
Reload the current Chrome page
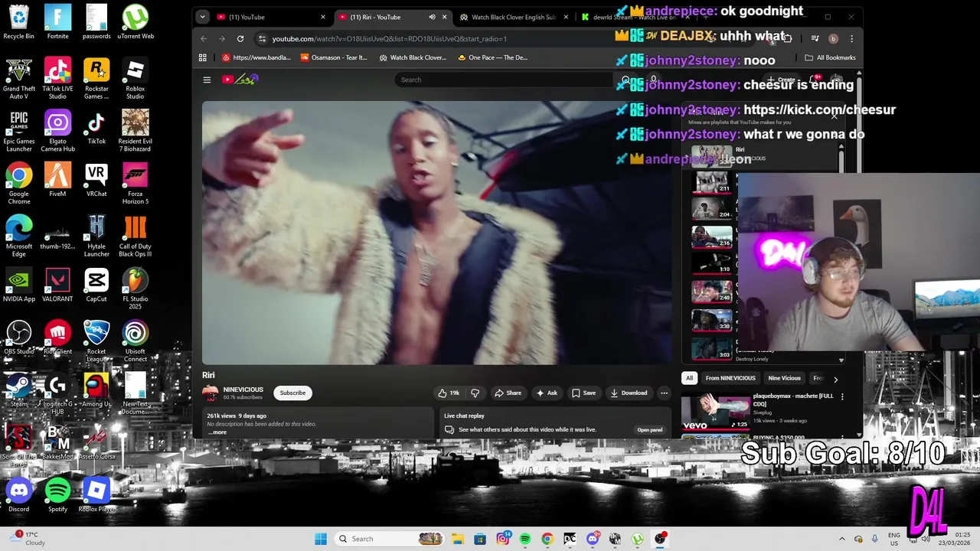pos(240,38)
